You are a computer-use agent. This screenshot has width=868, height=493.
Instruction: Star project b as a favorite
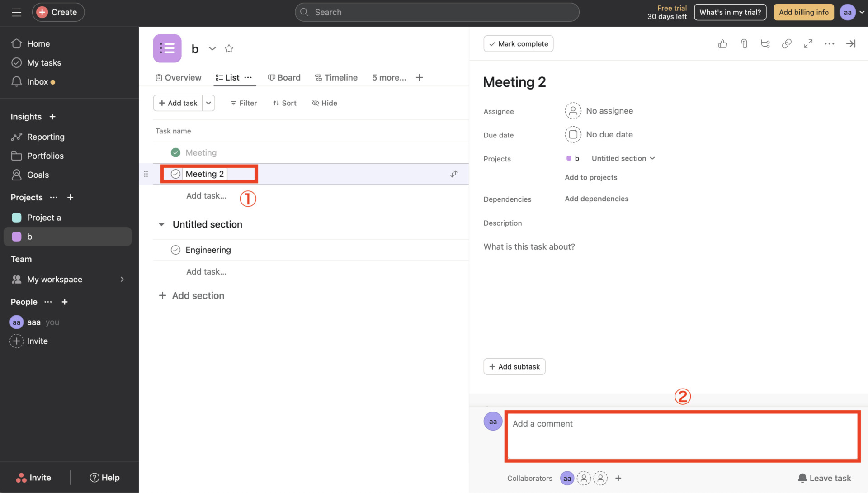pos(229,48)
